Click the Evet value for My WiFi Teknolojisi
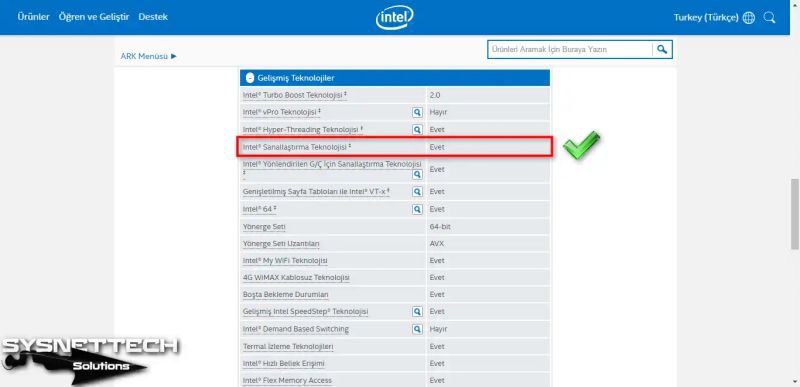This screenshot has width=800, height=387. click(437, 261)
